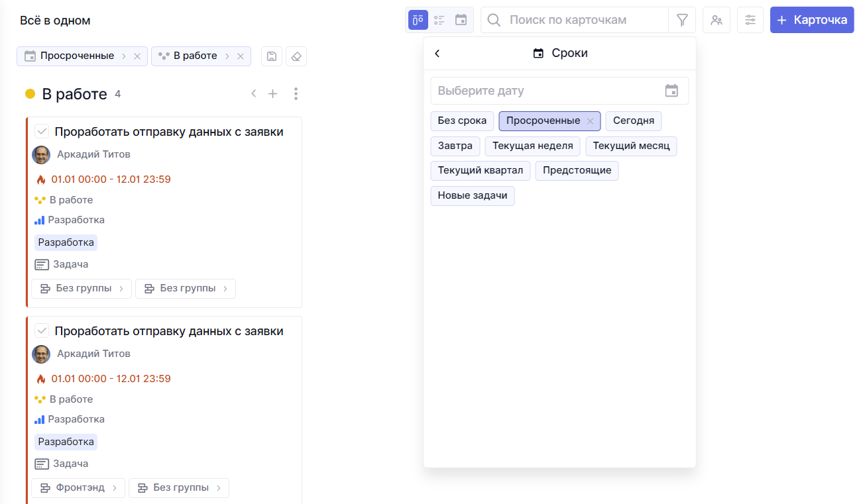Click the Карточка button to add a card

click(x=811, y=20)
